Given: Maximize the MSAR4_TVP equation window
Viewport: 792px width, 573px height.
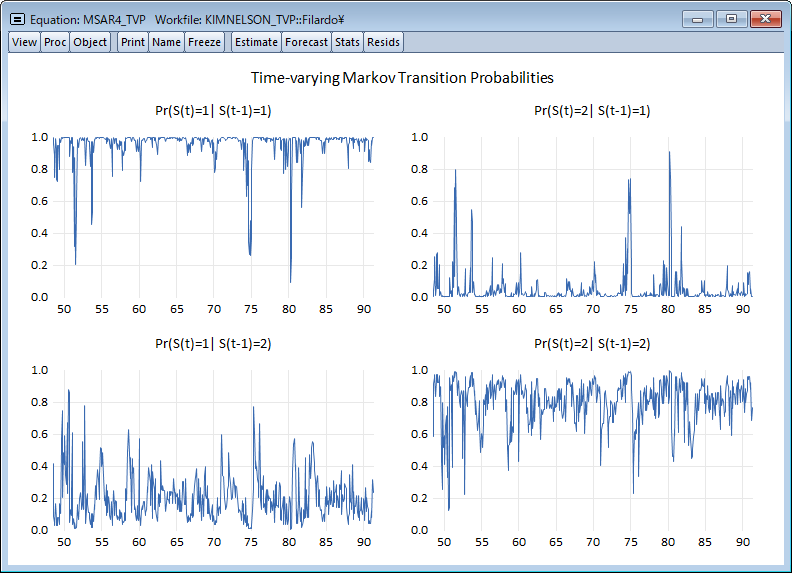Looking at the screenshot, I should coord(731,19).
